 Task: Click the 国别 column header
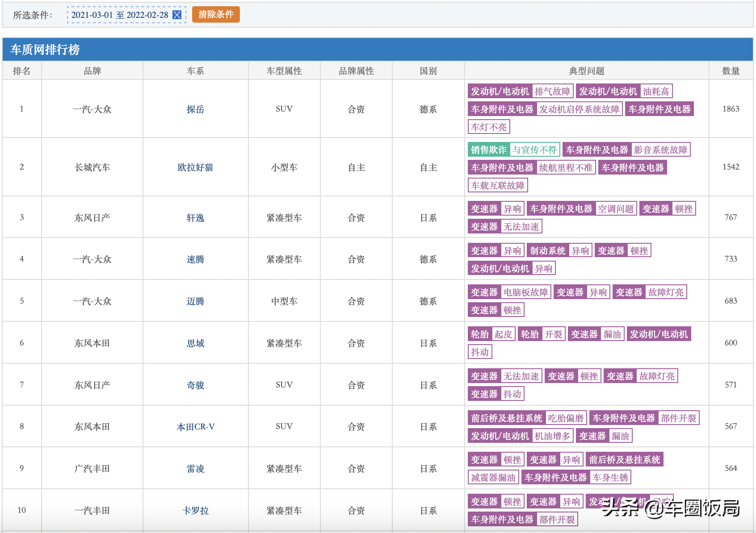[428, 71]
